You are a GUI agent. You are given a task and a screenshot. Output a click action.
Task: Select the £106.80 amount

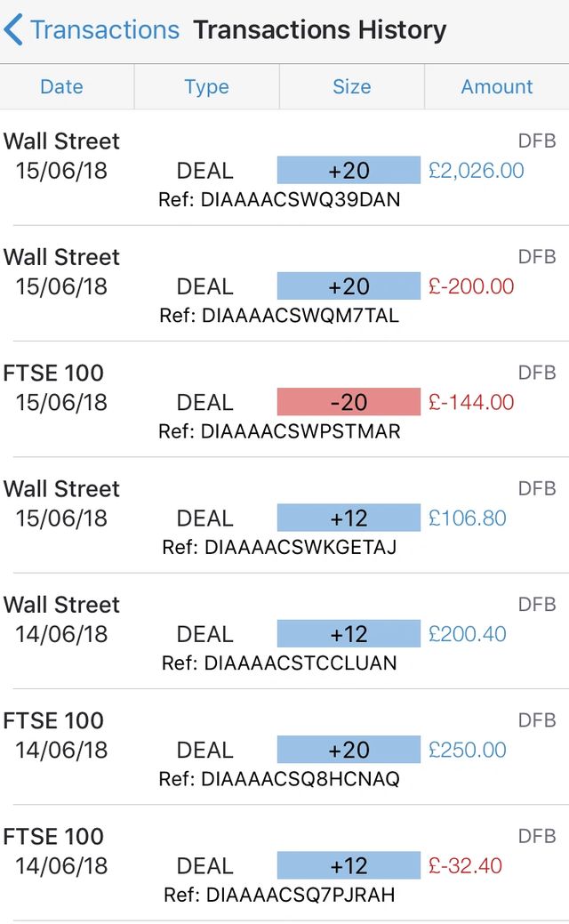coord(468,518)
